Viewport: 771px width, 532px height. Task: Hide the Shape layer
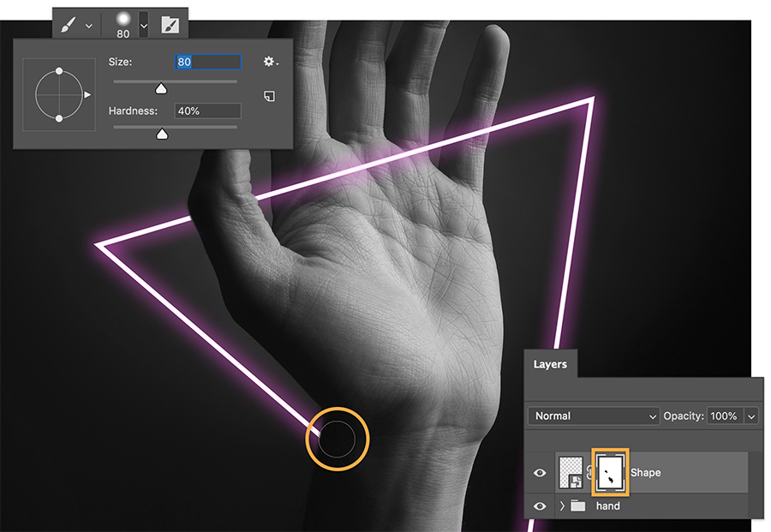coord(539,472)
